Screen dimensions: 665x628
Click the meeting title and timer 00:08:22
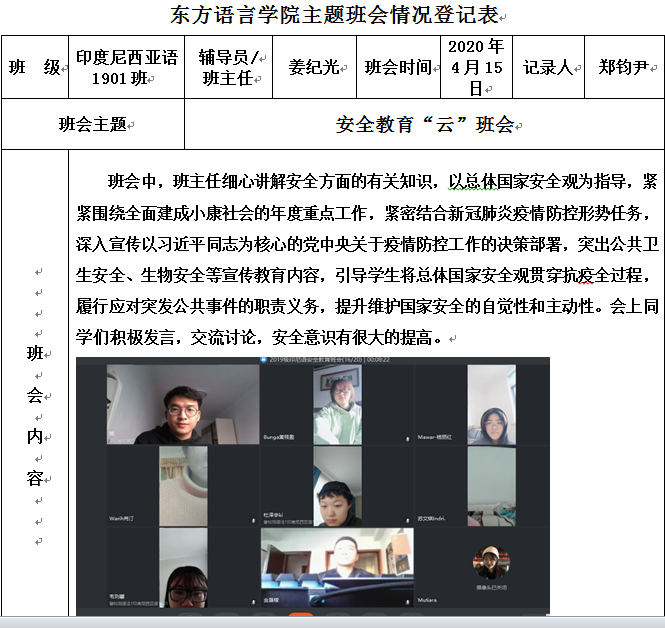330,360
